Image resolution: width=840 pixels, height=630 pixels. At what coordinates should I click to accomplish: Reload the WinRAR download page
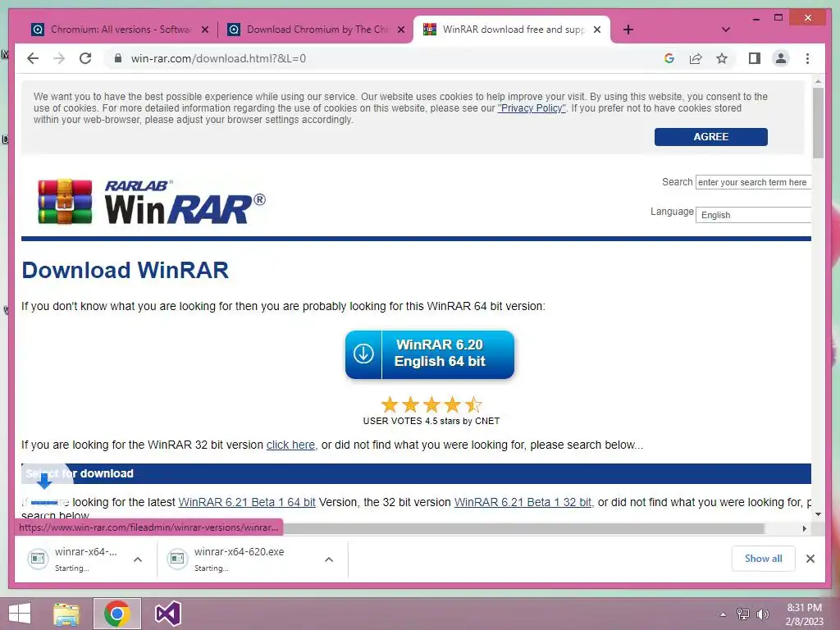pyautogui.click(x=85, y=58)
